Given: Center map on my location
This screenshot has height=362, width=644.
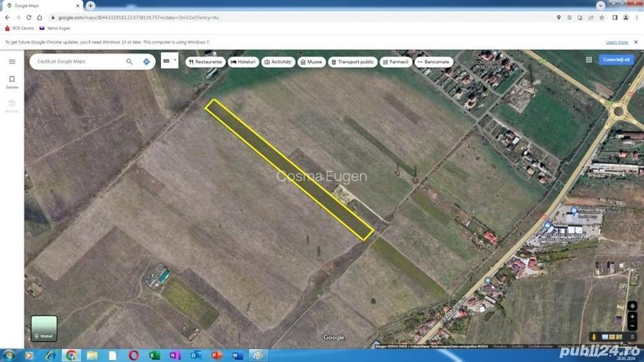Looking at the screenshot, I should click(x=632, y=305).
